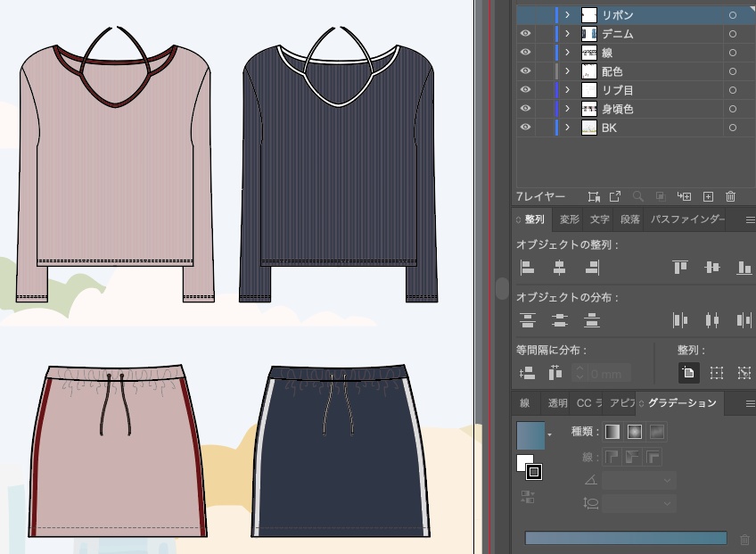Screen dimensions: 756x554
Task: Switch to the 透明 panel tab
Action: 557,403
